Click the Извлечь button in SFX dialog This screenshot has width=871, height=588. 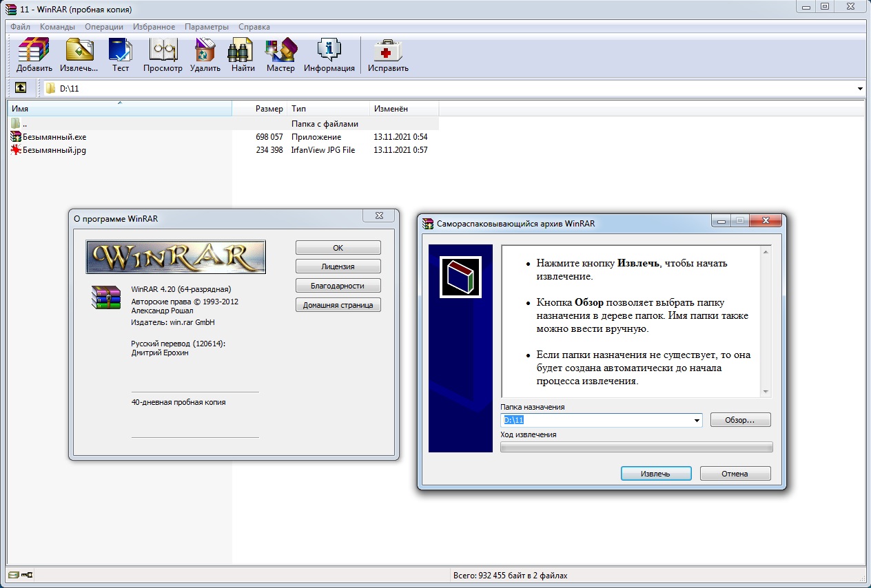tap(655, 474)
